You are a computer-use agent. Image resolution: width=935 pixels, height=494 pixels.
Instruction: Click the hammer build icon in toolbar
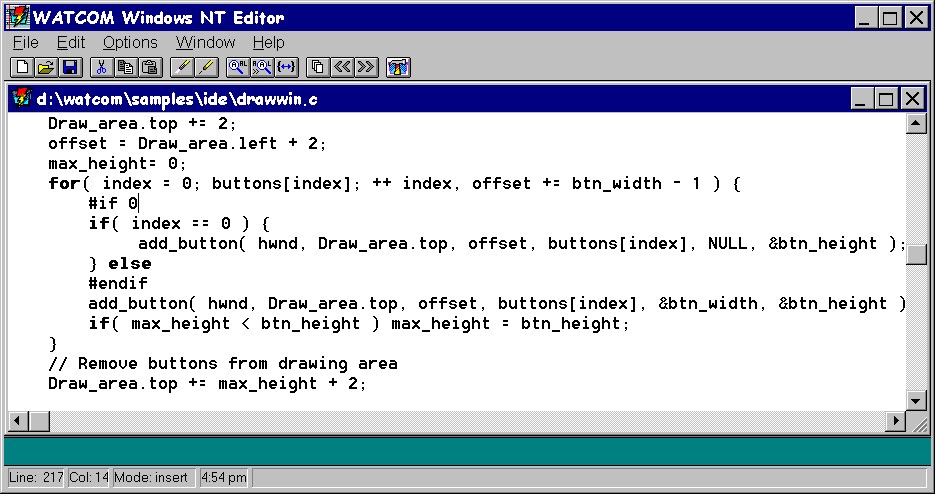click(398, 67)
